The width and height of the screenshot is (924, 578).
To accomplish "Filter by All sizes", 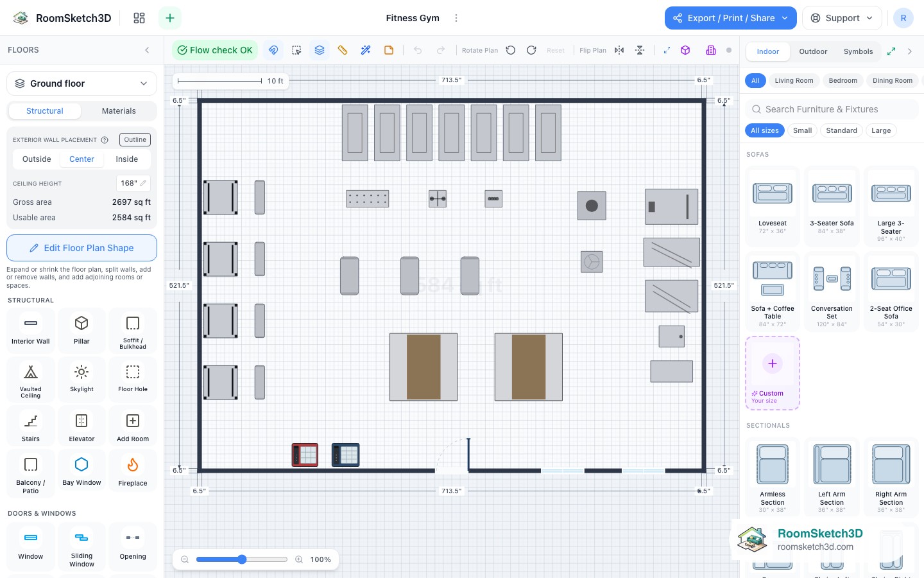I will (765, 130).
